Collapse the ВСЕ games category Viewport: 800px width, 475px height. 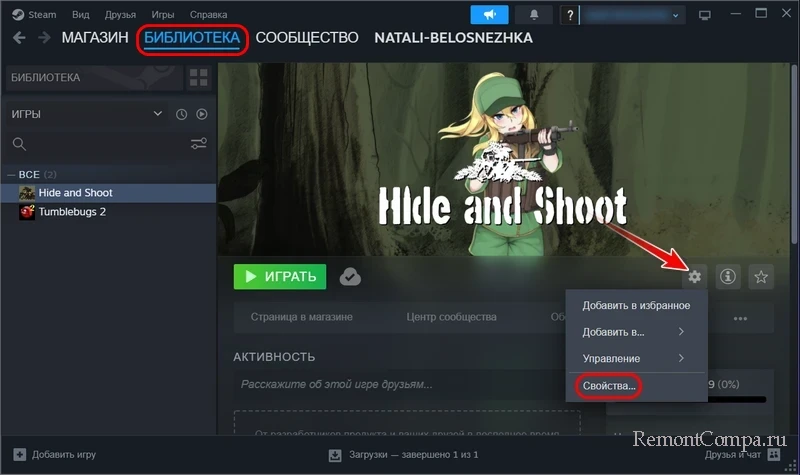[11, 175]
